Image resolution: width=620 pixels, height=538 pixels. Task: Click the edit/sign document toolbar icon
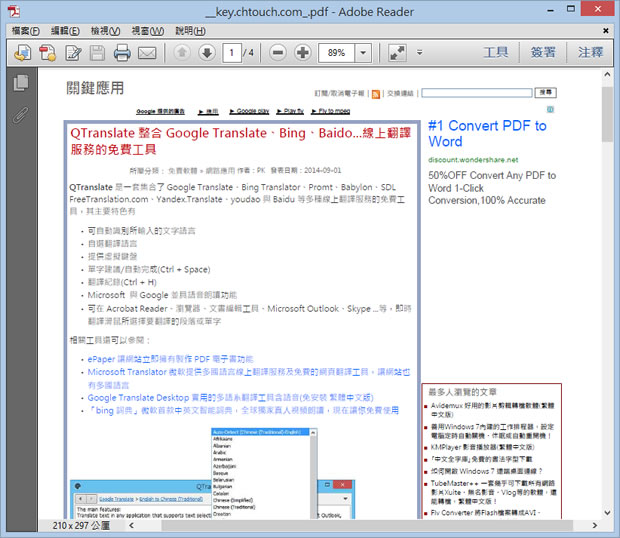click(73, 53)
